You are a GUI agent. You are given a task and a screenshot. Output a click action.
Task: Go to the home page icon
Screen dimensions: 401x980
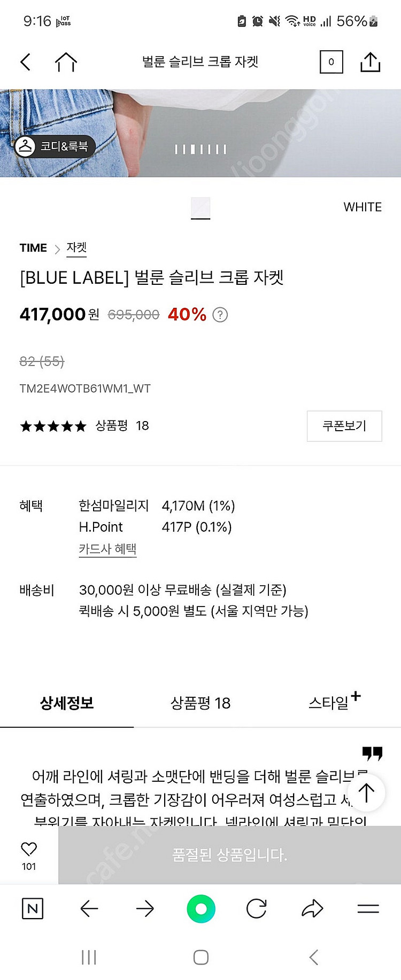pos(66,62)
